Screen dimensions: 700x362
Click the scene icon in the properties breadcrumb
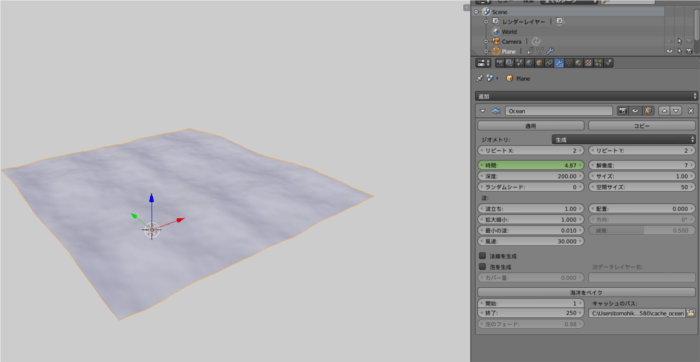click(x=490, y=78)
